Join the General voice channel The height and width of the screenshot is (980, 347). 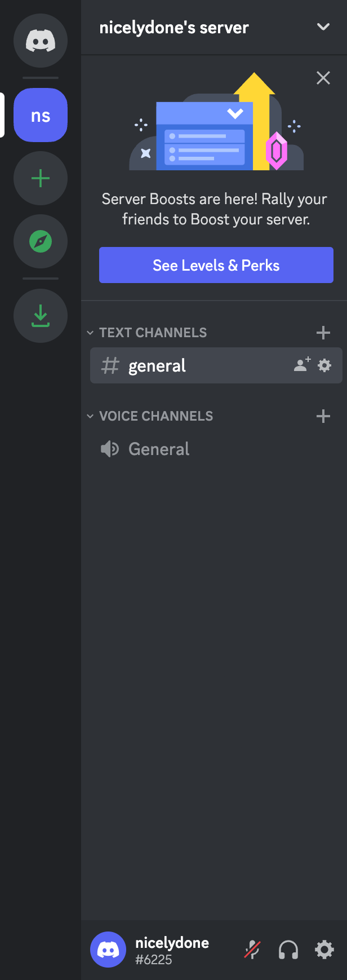pyautogui.click(x=159, y=448)
